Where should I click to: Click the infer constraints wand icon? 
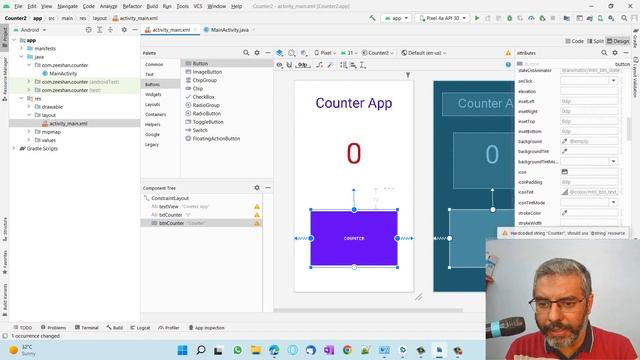click(330, 65)
